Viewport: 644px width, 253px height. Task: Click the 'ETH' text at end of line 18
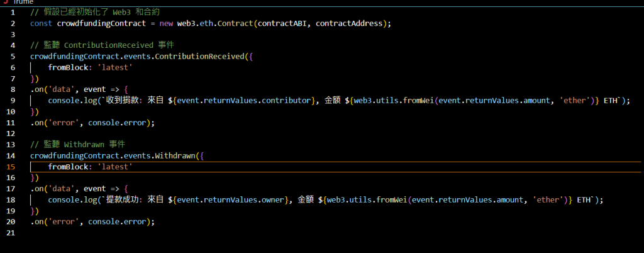[x=584, y=200]
